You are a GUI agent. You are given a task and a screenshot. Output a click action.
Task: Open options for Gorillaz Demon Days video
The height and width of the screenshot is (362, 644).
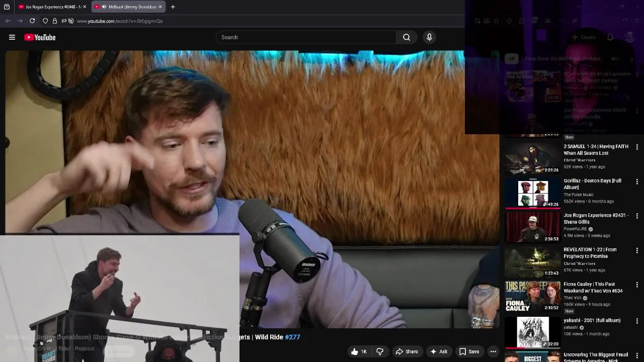point(637,182)
